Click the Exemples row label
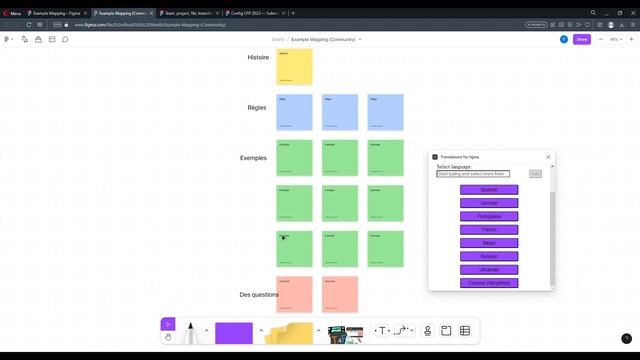This screenshot has height=360, width=640. [x=253, y=158]
